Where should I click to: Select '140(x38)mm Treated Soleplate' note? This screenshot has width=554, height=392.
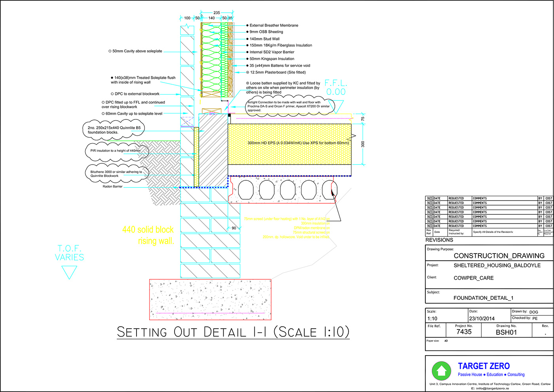(143, 80)
